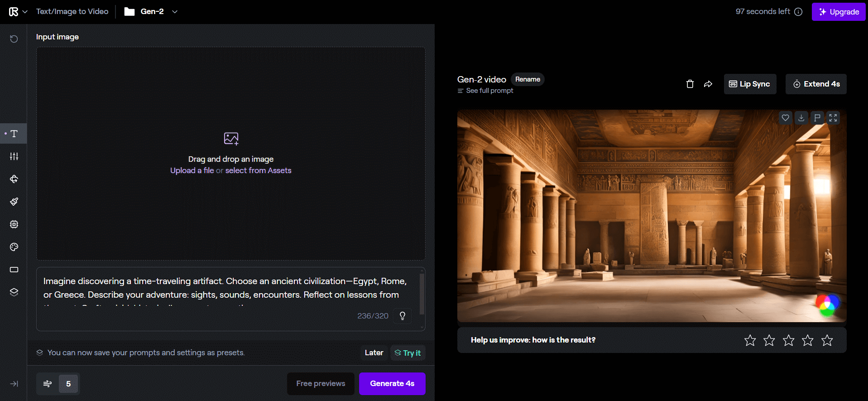
Task: Open the Lip Sync option
Action: point(749,84)
